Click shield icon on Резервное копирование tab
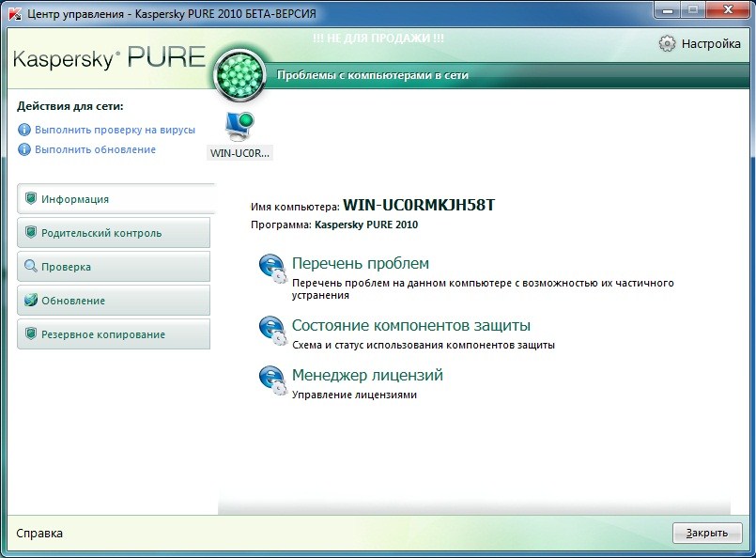 coord(31,333)
